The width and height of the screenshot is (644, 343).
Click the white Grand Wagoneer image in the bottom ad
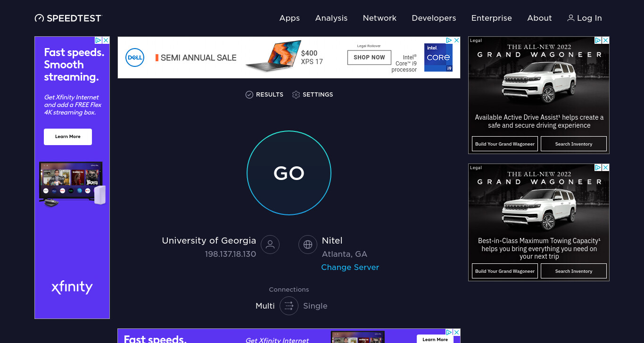pyautogui.click(x=539, y=209)
